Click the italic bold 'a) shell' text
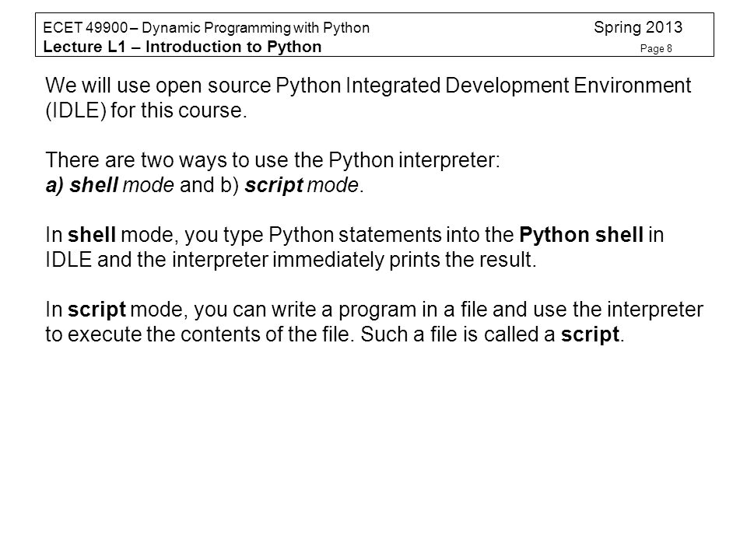747x560 pixels. (82, 185)
